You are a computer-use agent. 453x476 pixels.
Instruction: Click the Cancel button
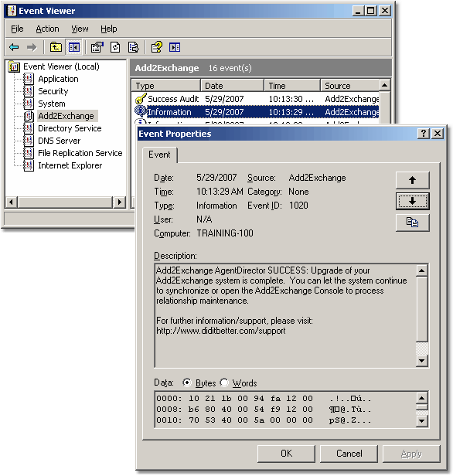(349, 454)
